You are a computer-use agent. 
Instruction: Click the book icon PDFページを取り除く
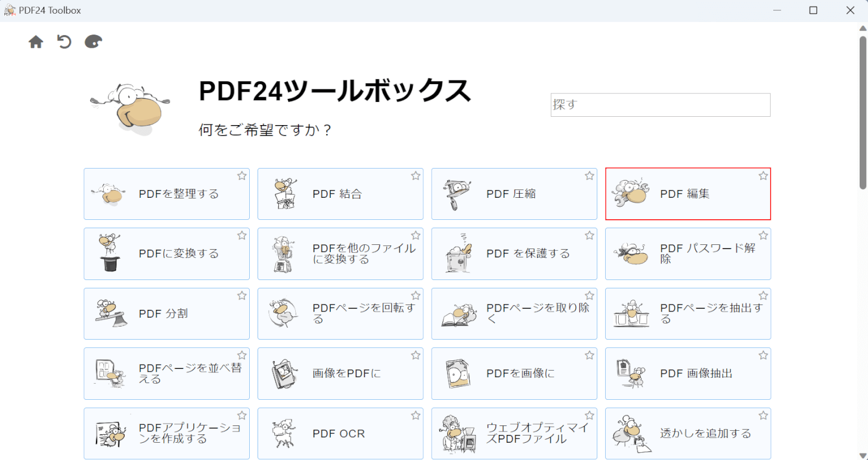point(458,316)
